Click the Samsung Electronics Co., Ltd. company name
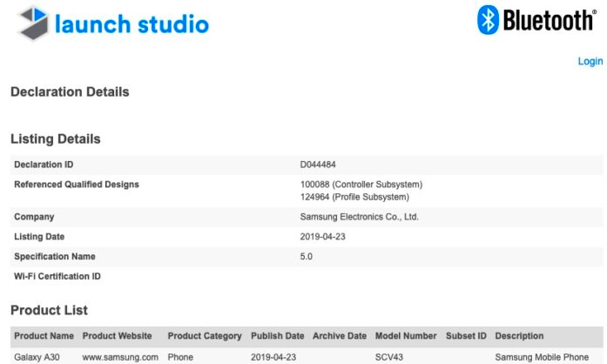The width and height of the screenshot is (607, 364). tap(359, 217)
